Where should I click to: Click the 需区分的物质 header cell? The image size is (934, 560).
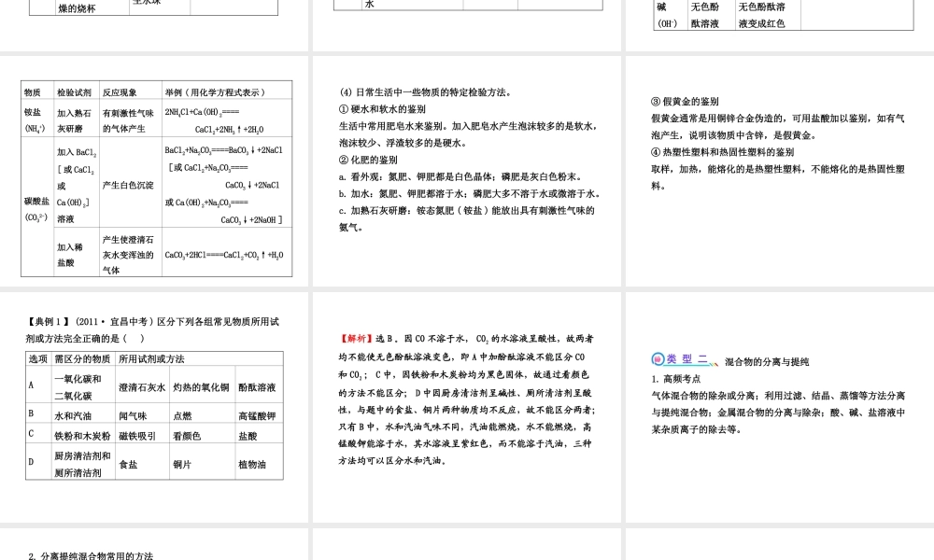click(82, 358)
